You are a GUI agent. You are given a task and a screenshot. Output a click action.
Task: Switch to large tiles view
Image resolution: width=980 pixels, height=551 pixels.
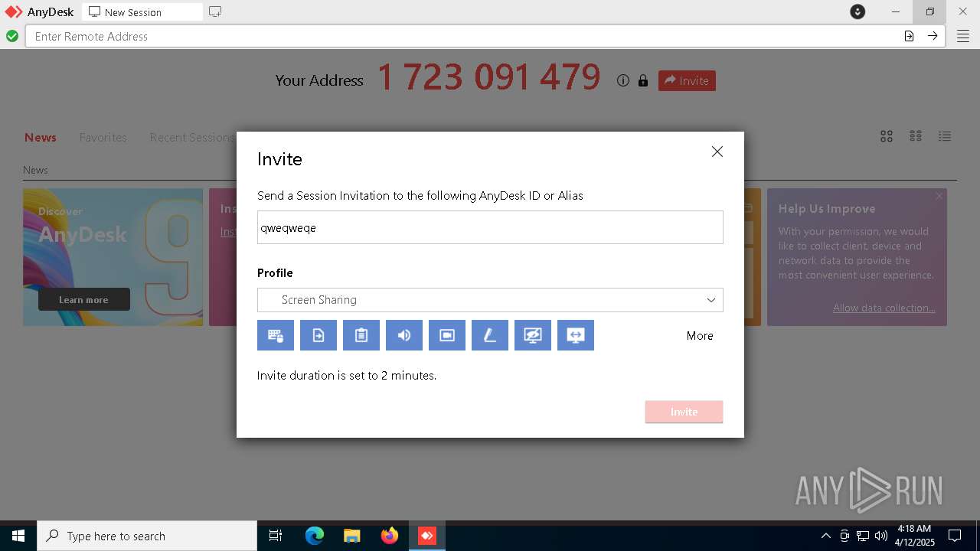tap(887, 136)
